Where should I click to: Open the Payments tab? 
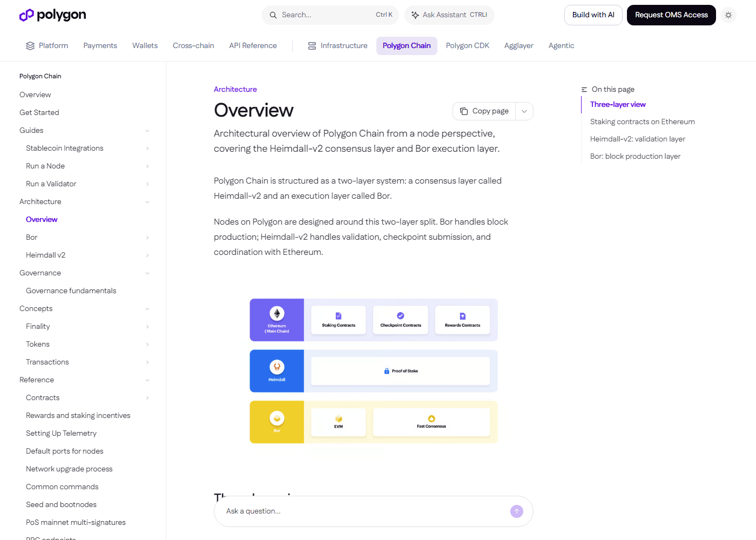click(x=100, y=46)
